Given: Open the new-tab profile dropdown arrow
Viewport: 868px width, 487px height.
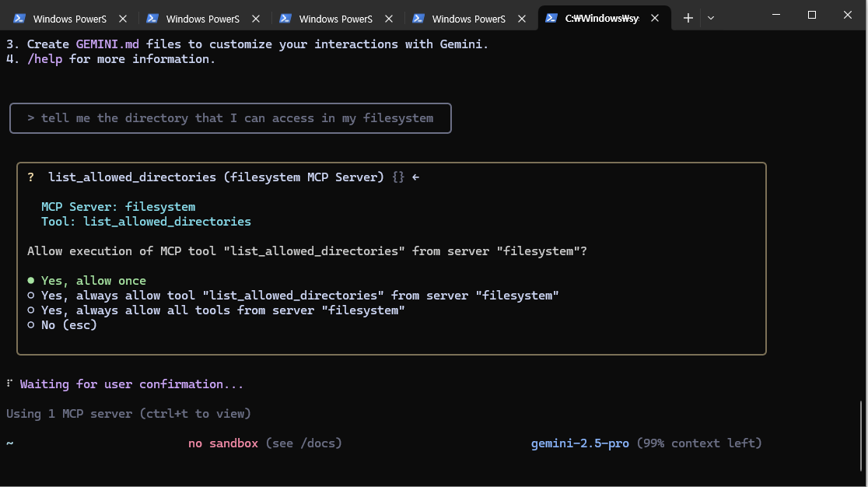Looking at the screenshot, I should coord(711,18).
